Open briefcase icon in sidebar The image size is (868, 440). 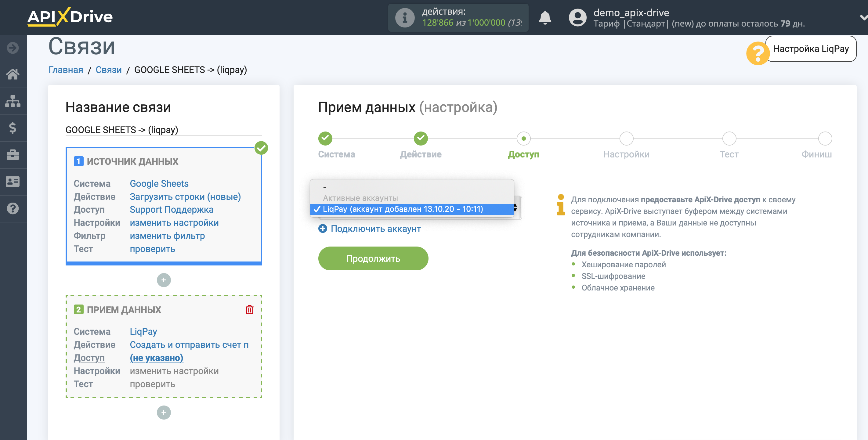coord(13,155)
